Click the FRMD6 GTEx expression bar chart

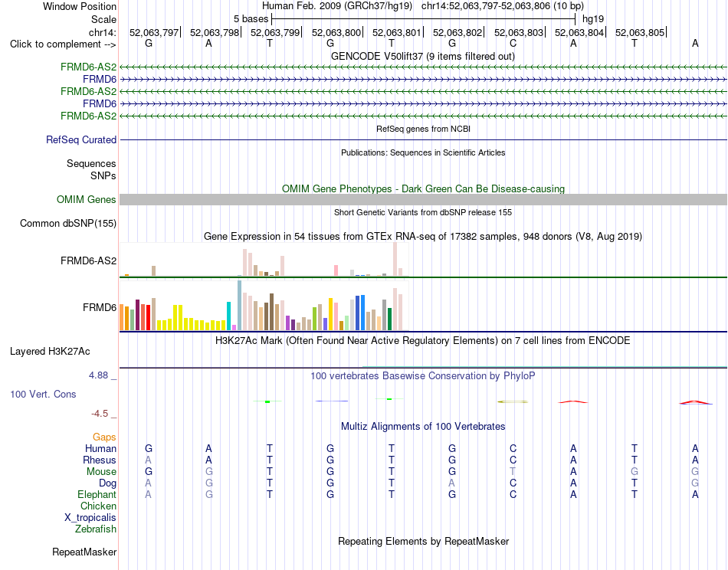(x=264, y=306)
